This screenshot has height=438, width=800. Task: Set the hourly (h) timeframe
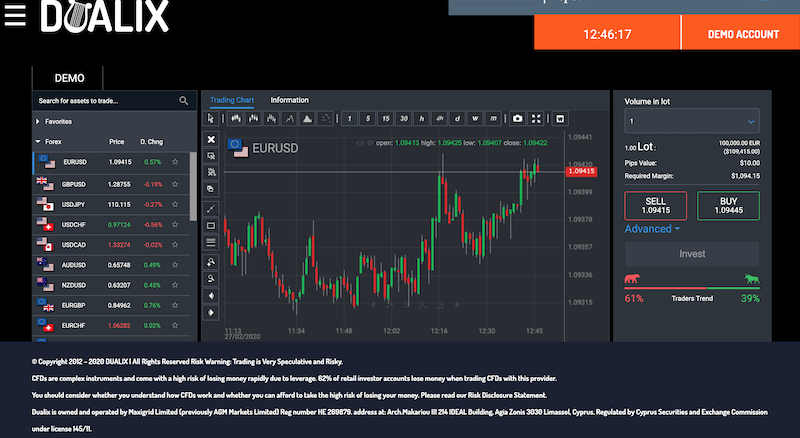coord(421,118)
